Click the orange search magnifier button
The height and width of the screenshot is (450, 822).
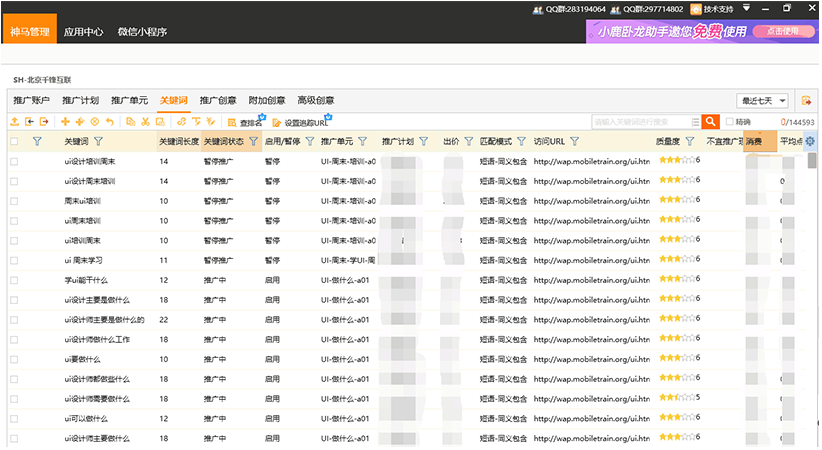pyautogui.click(x=711, y=121)
